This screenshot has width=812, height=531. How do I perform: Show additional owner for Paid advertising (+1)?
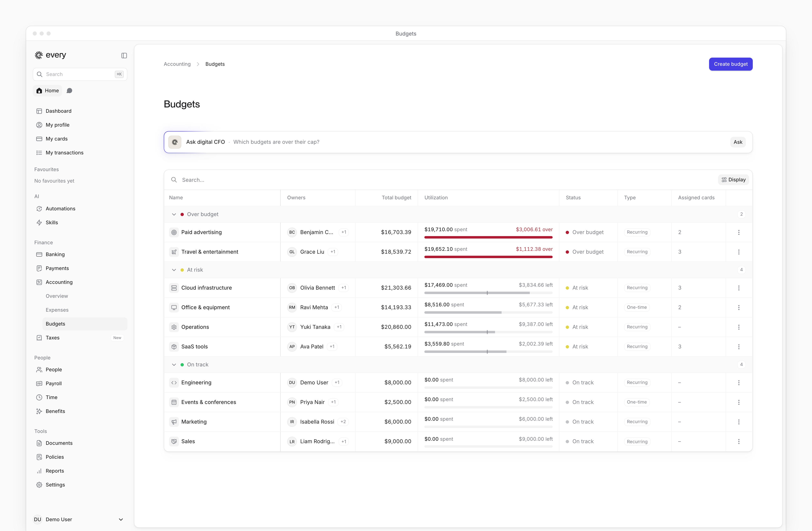pos(344,232)
